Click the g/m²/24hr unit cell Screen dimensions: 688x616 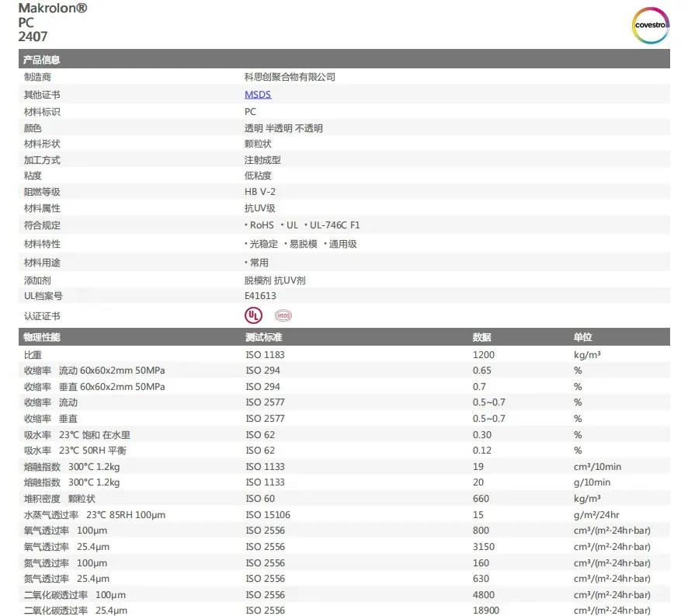[x=596, y=514]
